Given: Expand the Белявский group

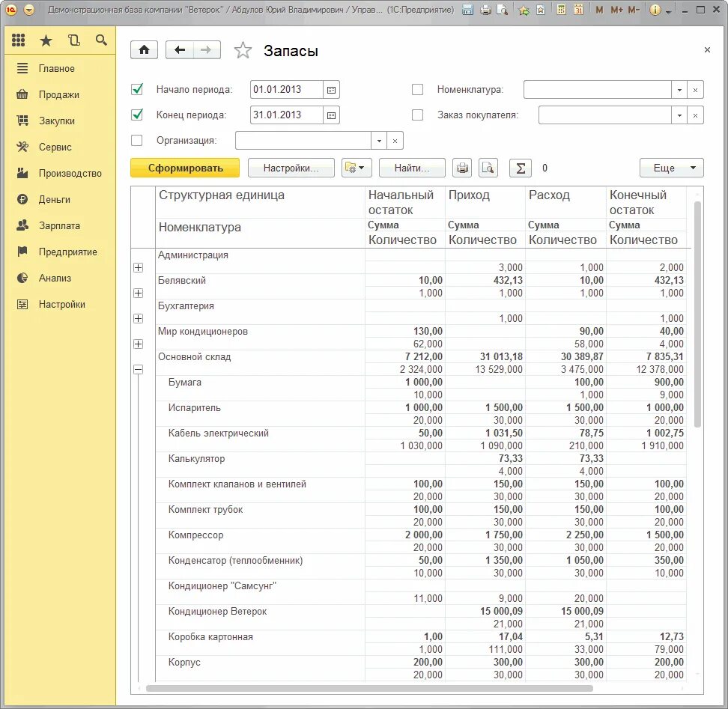Looking at the screenshot, I should pyautogui.click(x=138, y=293).
